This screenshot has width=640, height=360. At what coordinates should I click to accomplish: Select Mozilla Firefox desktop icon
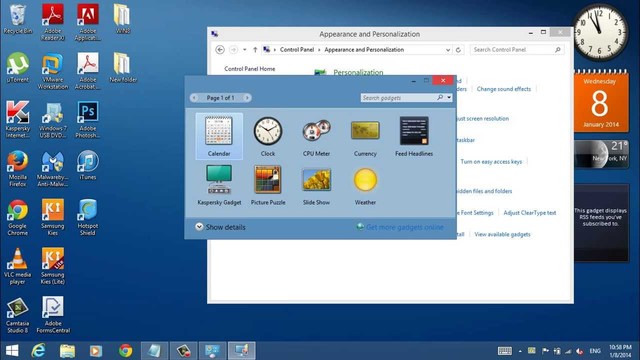point(18,169)
